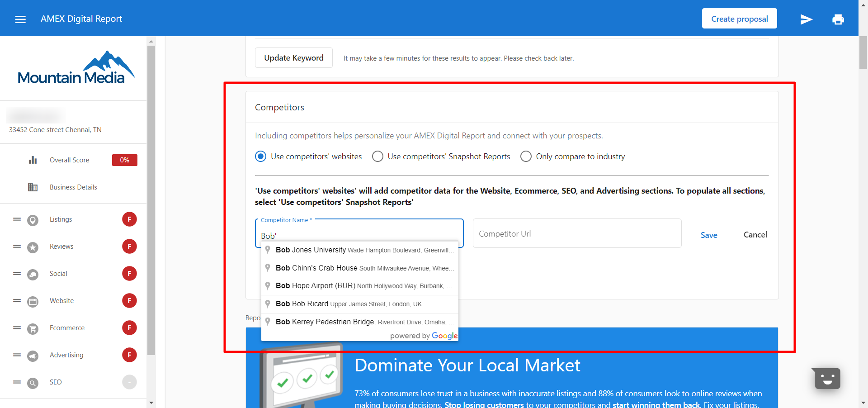
Task: Choose Bob Bob Ricard London suggestion
Action: pyautogui.click(x=360, y=304)
